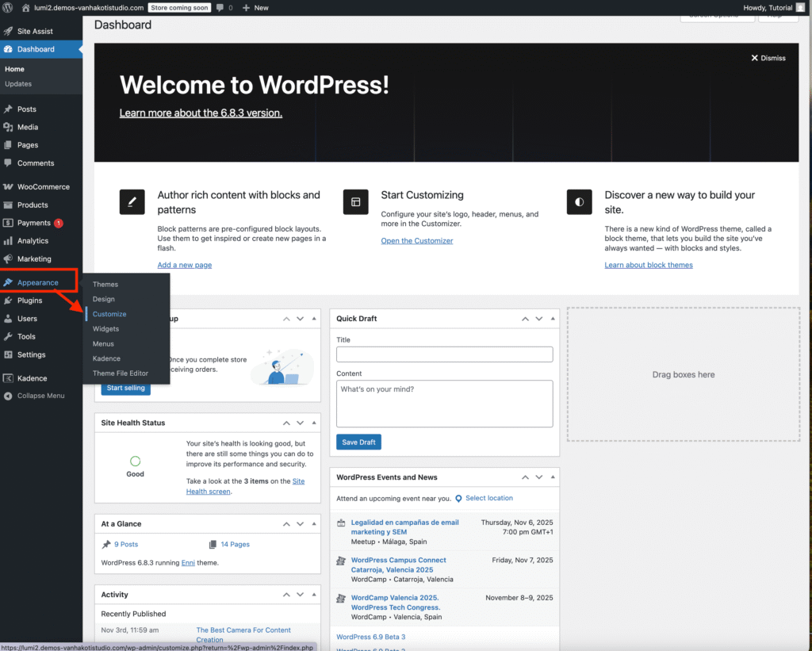Click the Kadence icon in sidebar
The width and height of the screenshot is (812, 651).
click(x=8, y=378)
